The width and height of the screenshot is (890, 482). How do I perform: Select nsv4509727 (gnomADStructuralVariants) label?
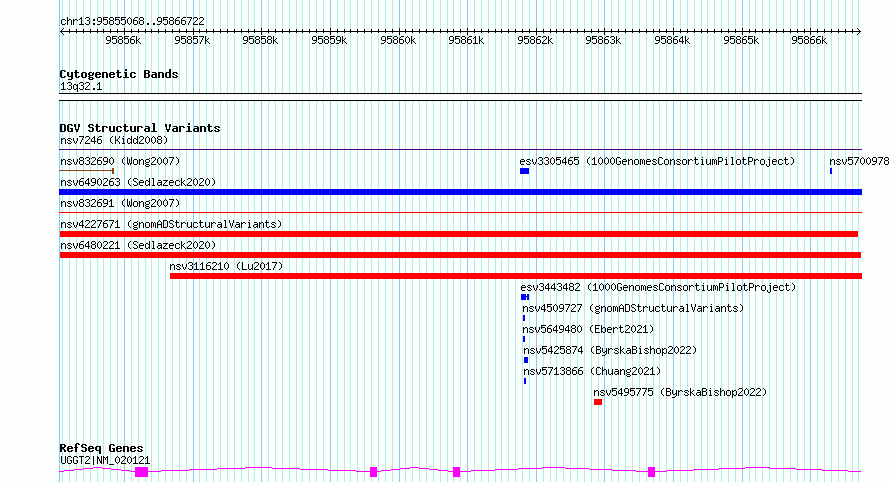coord(633,308)
